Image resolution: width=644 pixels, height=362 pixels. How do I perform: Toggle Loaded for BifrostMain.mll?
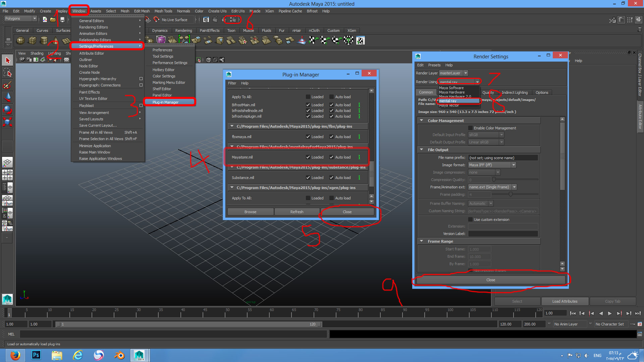(x=308, y=105)
